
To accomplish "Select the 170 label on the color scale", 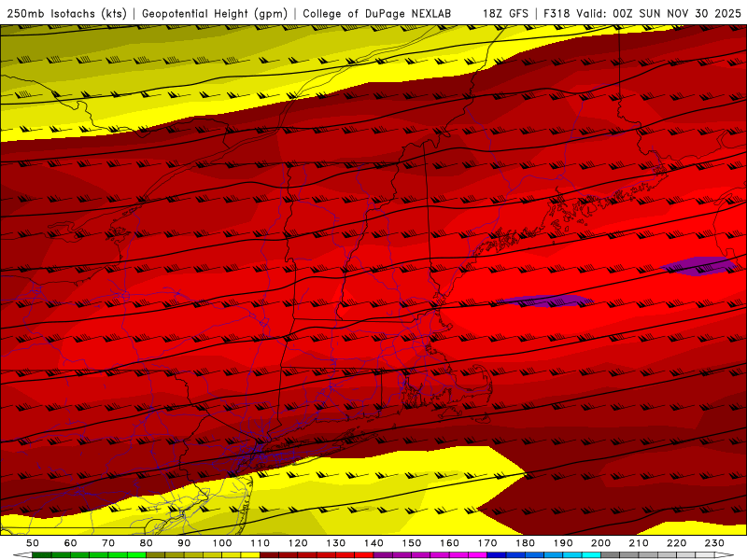I will click(x=487, y=543).
